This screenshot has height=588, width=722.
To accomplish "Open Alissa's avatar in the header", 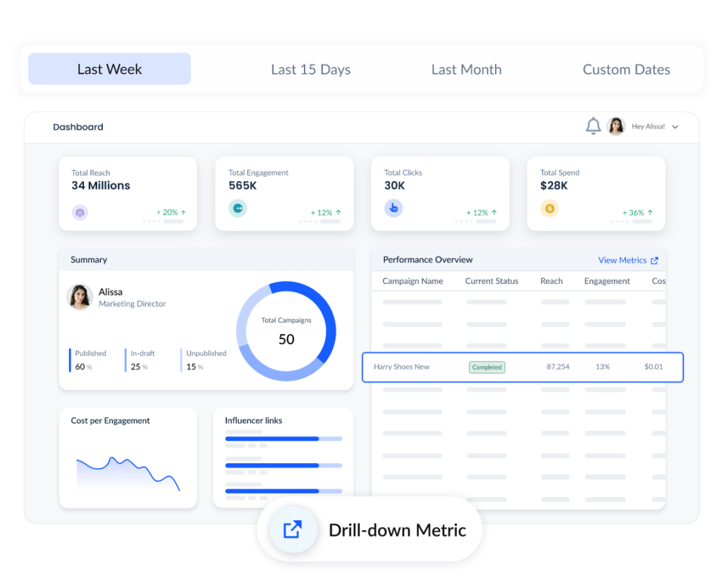I will pyautogui.click(x=616, y=126).
